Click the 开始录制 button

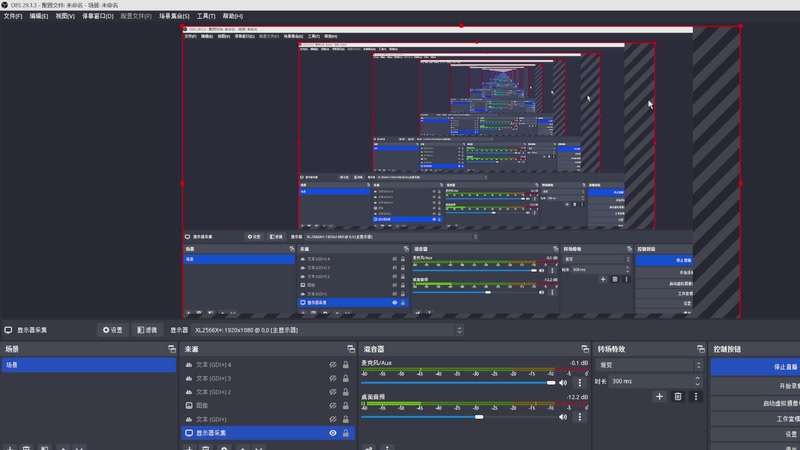pyautogui.click(x=755, y=386)
